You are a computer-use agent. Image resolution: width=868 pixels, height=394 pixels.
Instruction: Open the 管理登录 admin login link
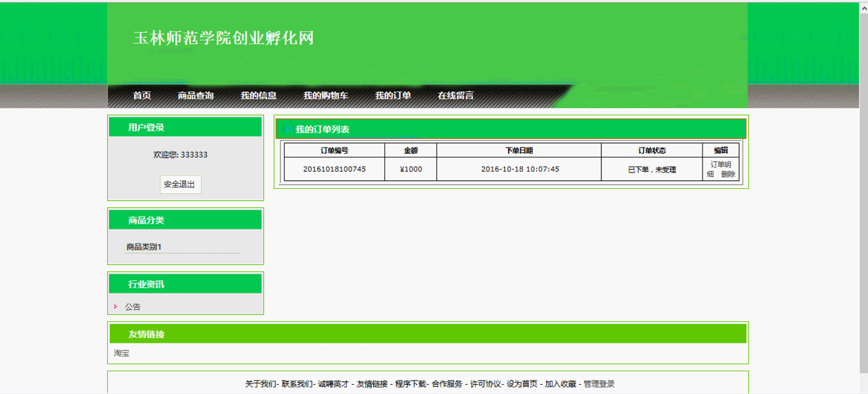pos(599,384)
